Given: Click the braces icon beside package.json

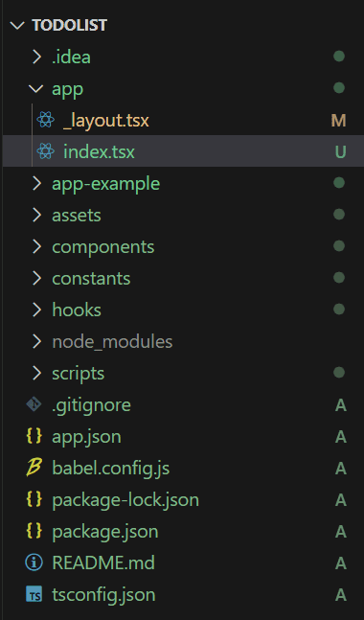Looking at the screenshot, I should [34, 531].
